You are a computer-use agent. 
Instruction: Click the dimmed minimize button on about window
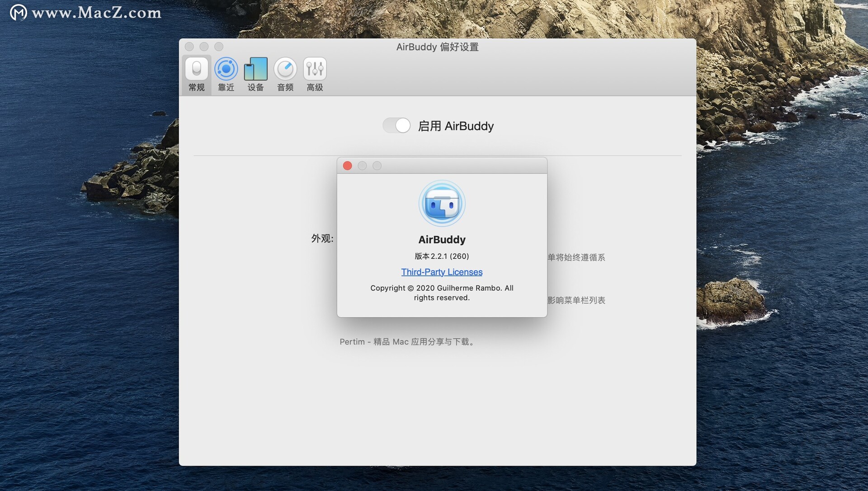[x=362, y=165]
